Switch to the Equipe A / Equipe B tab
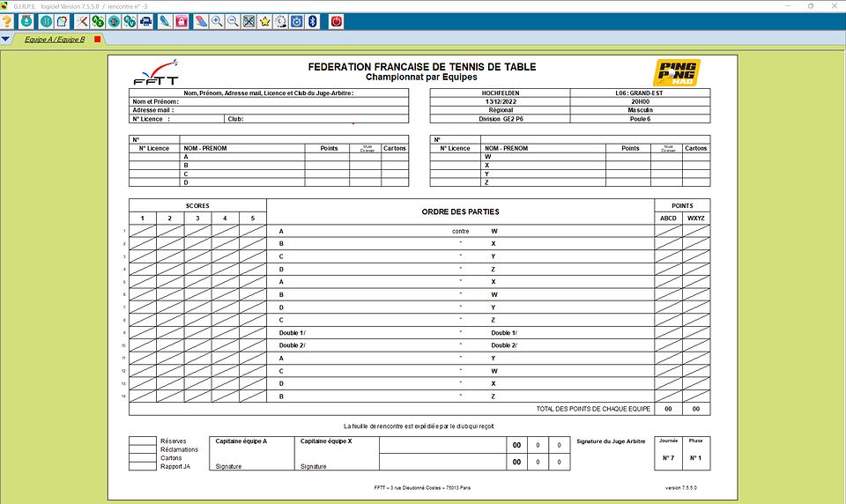The image size is (846, 504). coord(55,40)
